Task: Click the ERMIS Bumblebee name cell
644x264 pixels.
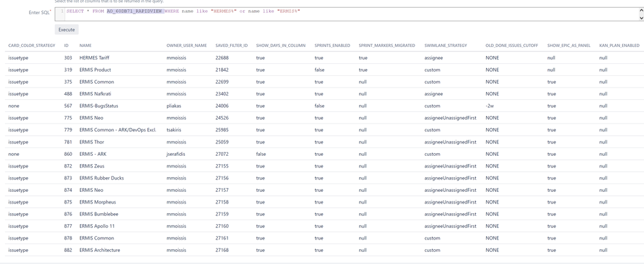Action: 99,214
